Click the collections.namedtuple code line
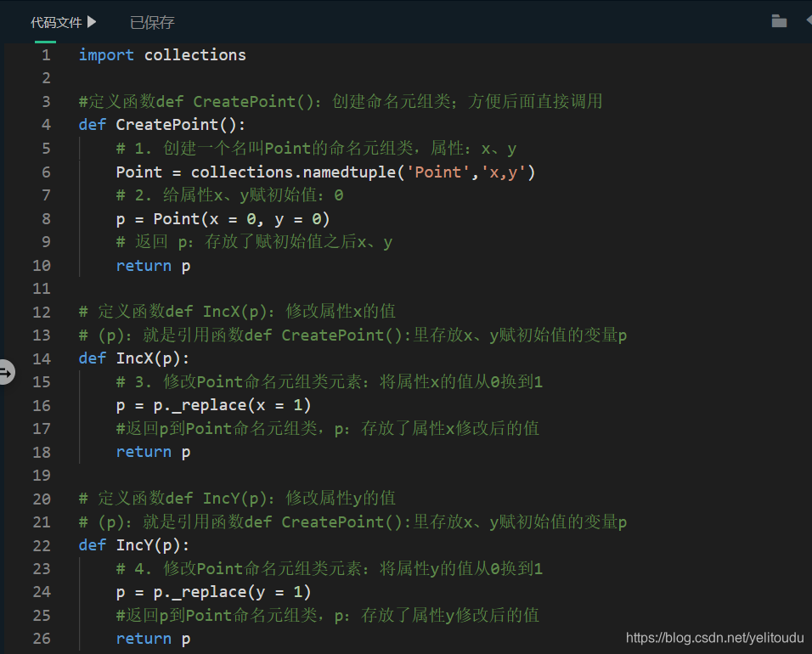This screenshot has width=812, height=654. (x=325, y=172)
